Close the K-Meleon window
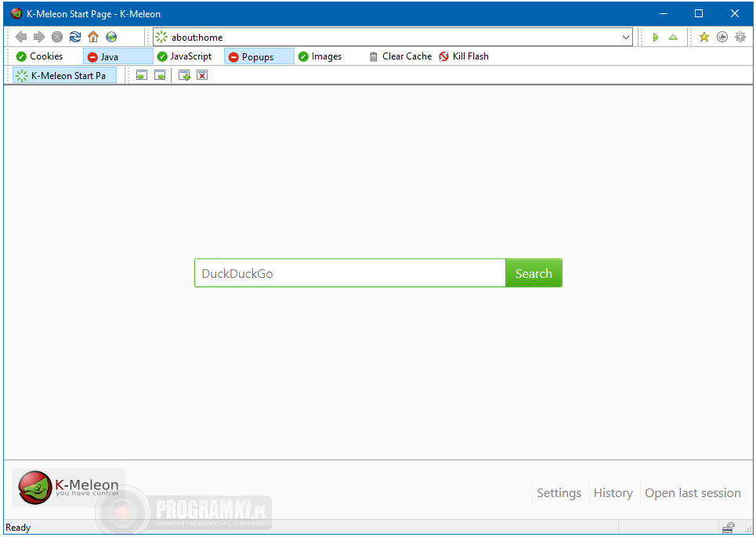 coord(734,13)
